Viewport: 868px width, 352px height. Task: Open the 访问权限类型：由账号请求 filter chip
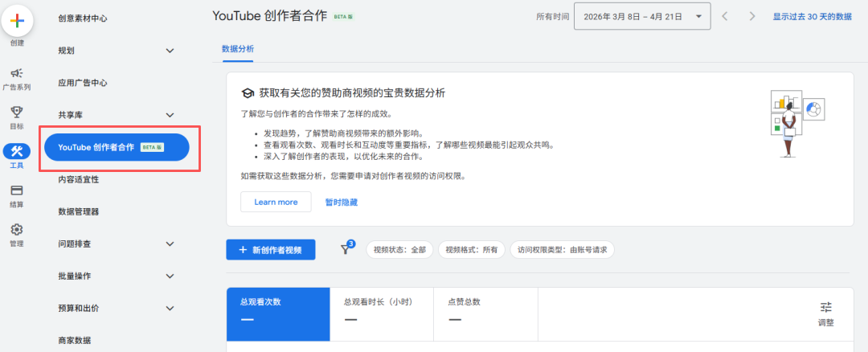[562, 250]
